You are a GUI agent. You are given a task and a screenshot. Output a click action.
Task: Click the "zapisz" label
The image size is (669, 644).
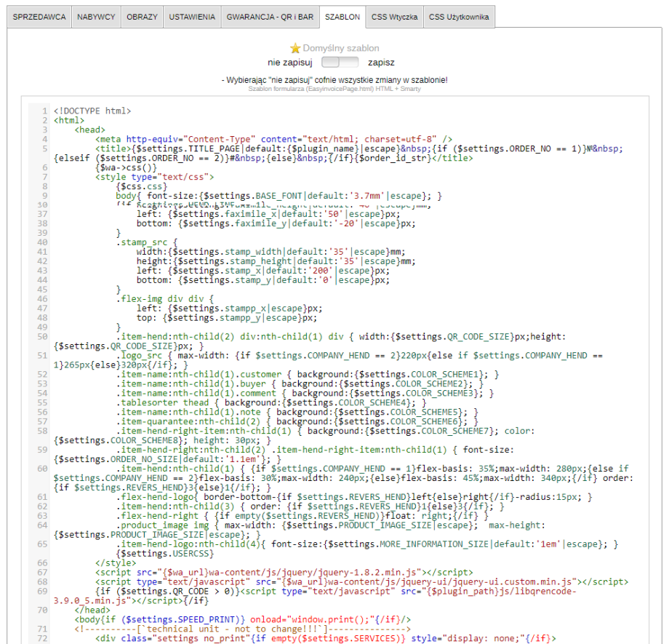click(x=381, y=63)
